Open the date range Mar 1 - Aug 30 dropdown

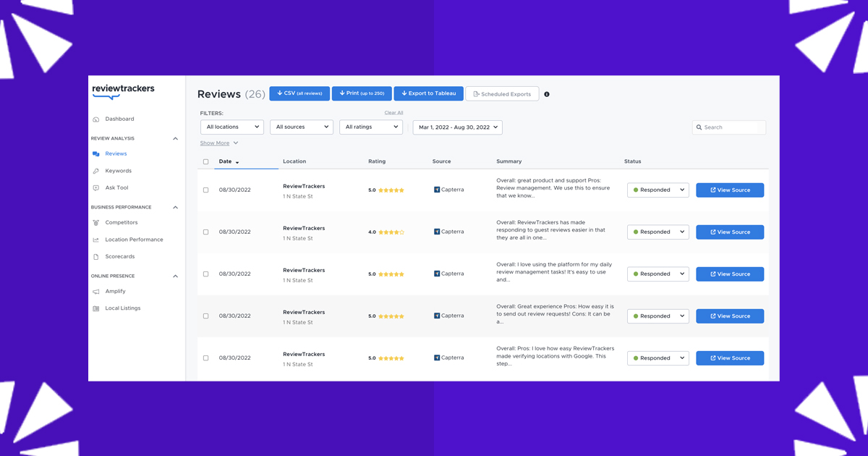(457, 127)
